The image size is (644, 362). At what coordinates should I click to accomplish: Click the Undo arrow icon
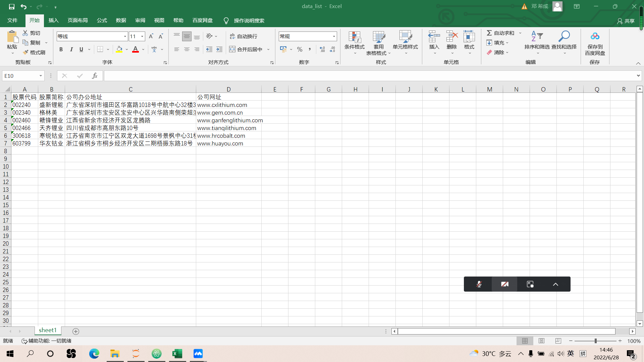click(x=23, y=6)
